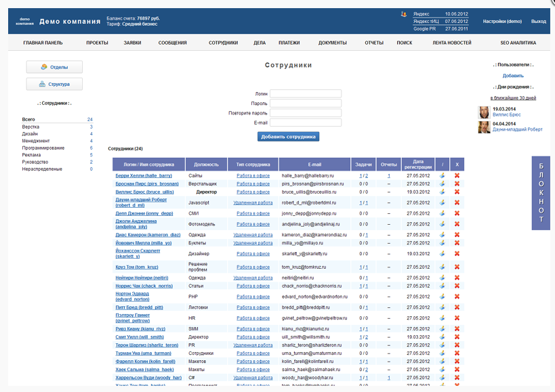
Task: Focus the Повторите пароль field
Action: tap(306, 113)
